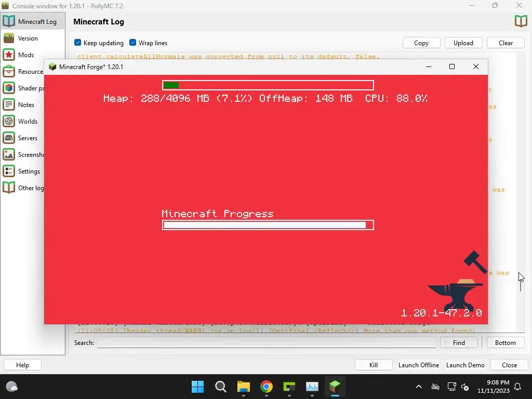Kill the running instance
The image size is (532, 399).
(x=374, y=365)
